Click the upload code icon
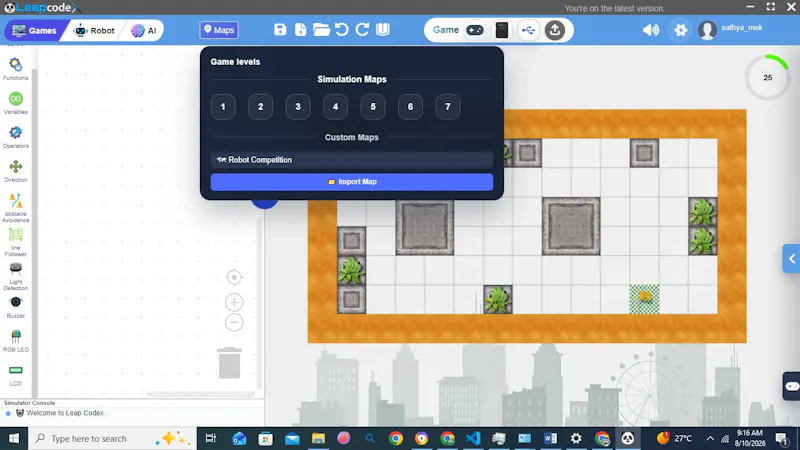Viewport: 800px width, 450px height. tap(555, 30)
